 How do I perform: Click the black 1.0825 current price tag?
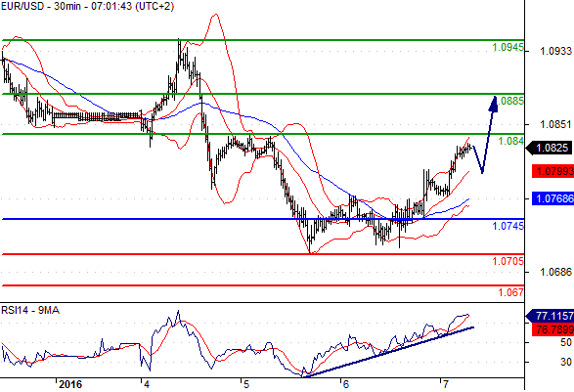pyautogui.click(x=550, y=148)
